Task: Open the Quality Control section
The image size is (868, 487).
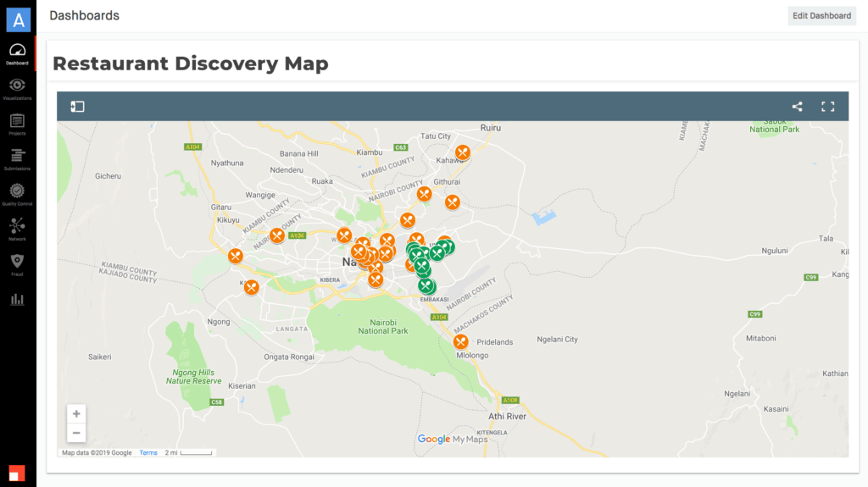Action: tap(17, 194)
